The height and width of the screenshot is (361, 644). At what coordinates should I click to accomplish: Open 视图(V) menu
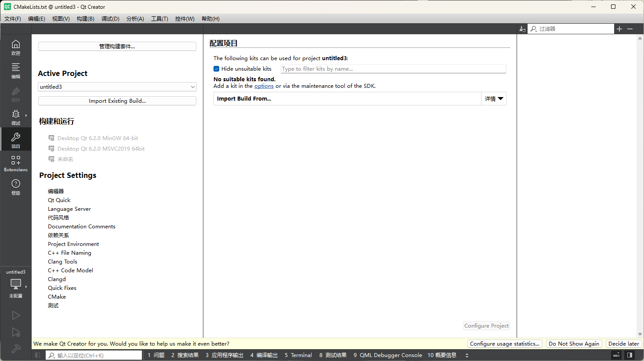[x=61, y=19]
